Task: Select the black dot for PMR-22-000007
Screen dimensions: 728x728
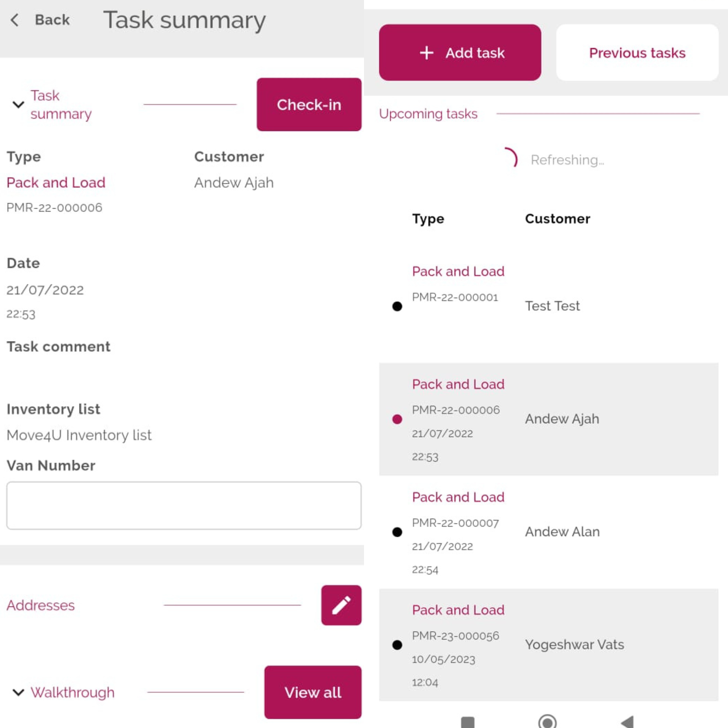Action: [x=397, y=532]
